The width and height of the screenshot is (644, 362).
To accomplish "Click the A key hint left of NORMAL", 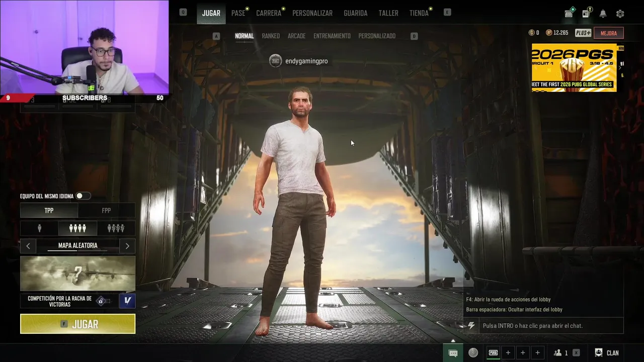I will 216,36.
